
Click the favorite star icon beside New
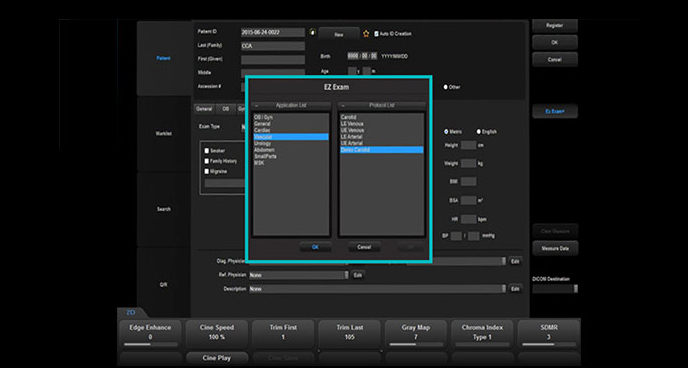(366, 34)
